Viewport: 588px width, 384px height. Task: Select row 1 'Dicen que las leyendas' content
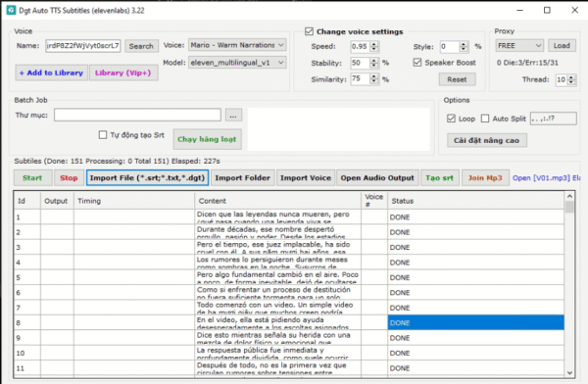(278, 217)
